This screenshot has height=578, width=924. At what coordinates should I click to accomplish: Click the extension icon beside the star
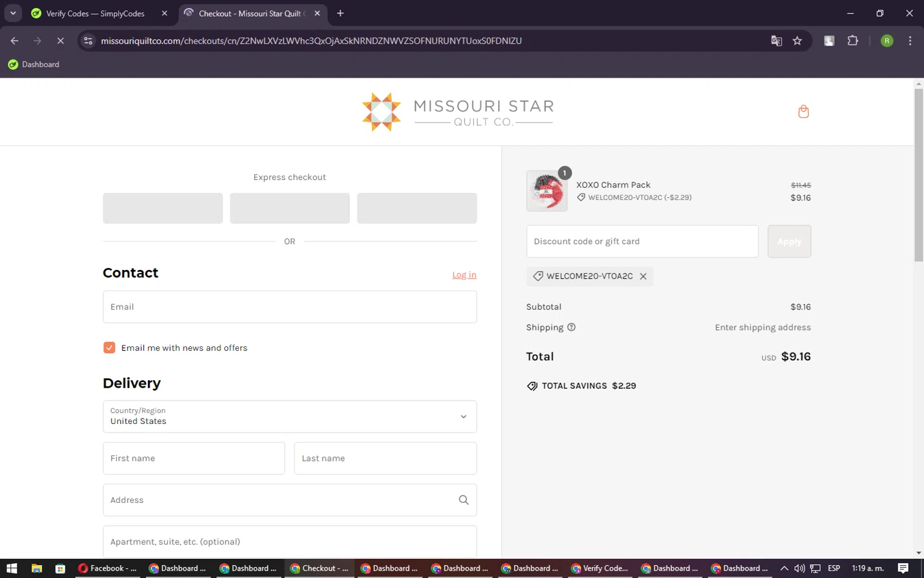point(829,41)
